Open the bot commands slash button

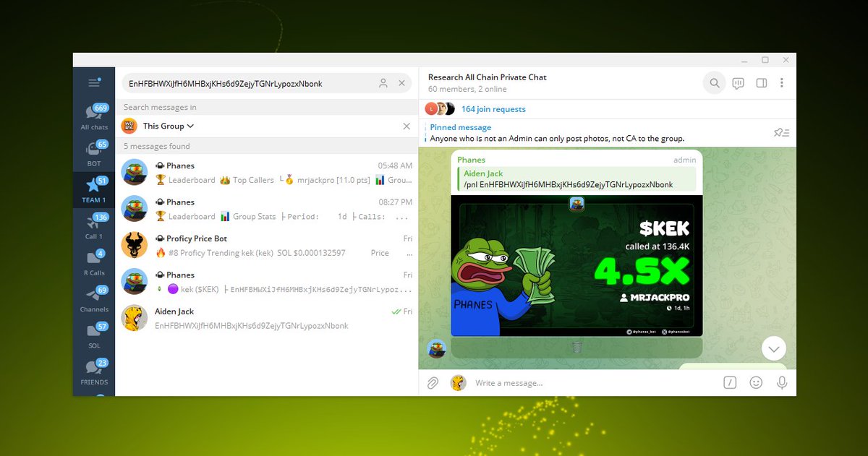pyautogui.click(x=731, y=382)
